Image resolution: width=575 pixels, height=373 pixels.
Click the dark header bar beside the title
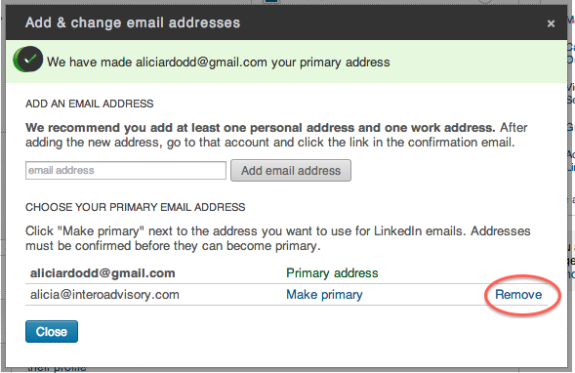(x=392, y=23)
